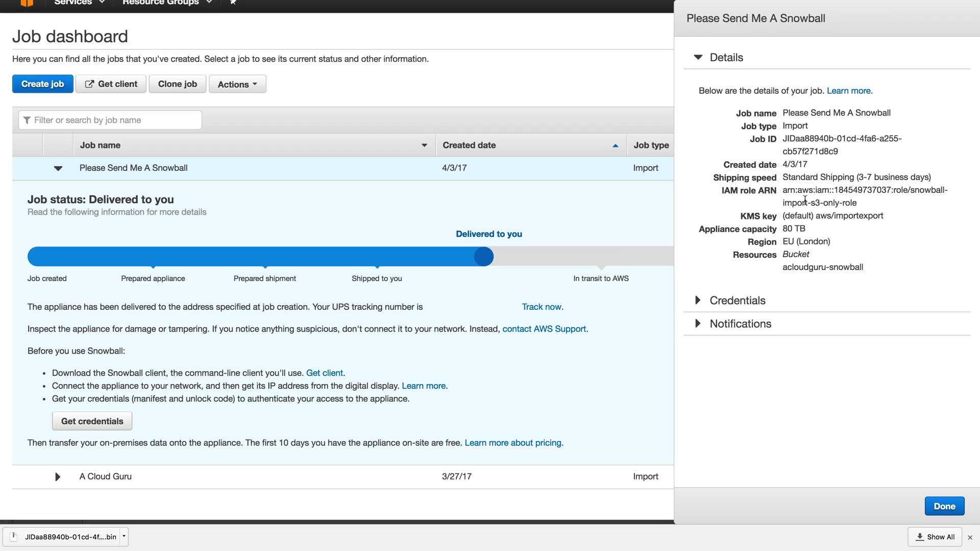The height and width of the screenshot is (551, 980).
Task: Follow the Track now link
Action: [x=541, y=307]
